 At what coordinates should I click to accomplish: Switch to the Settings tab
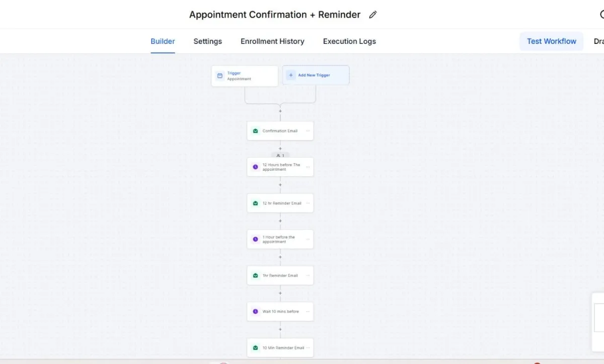tap(208, 41)
